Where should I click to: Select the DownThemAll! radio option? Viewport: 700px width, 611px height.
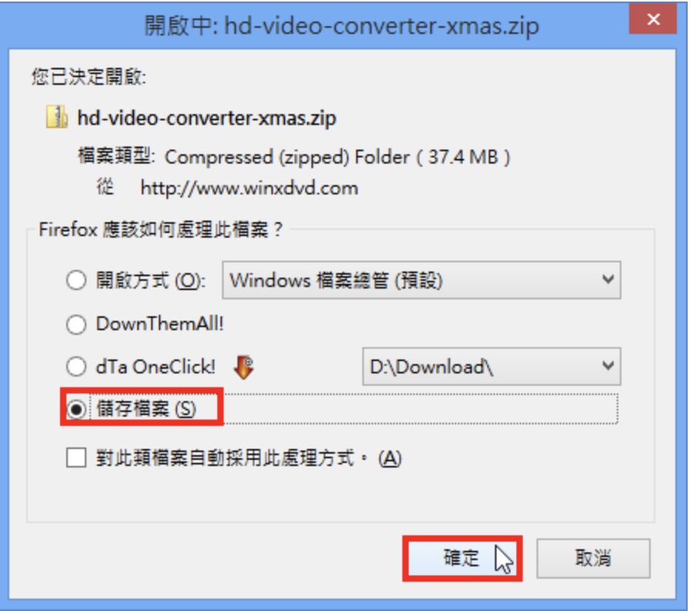(76, 324)
